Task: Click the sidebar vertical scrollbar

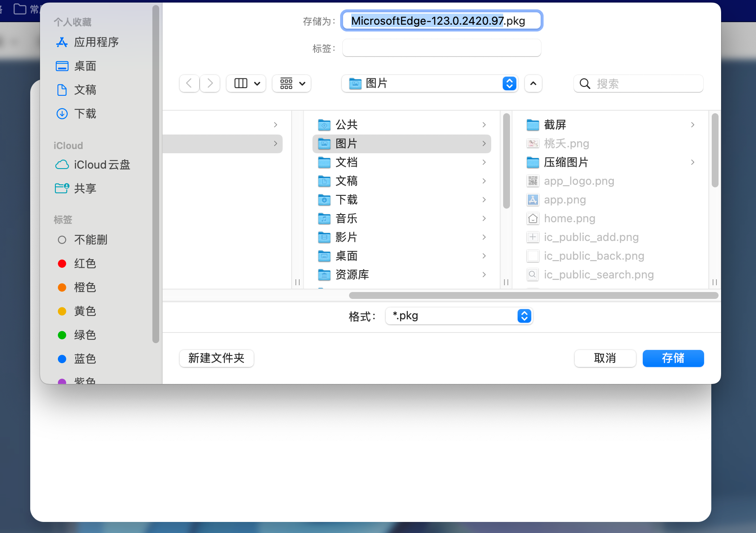Action: point(156,174)
